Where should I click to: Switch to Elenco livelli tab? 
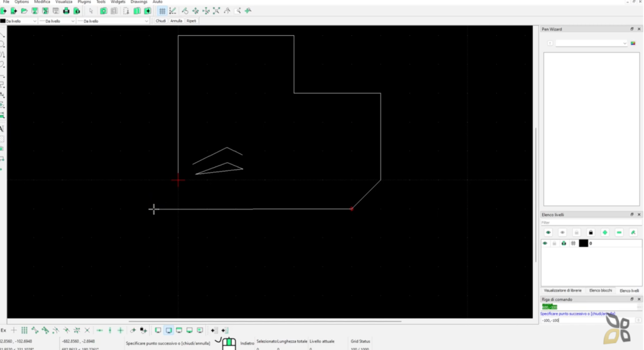tap(629, 290)
